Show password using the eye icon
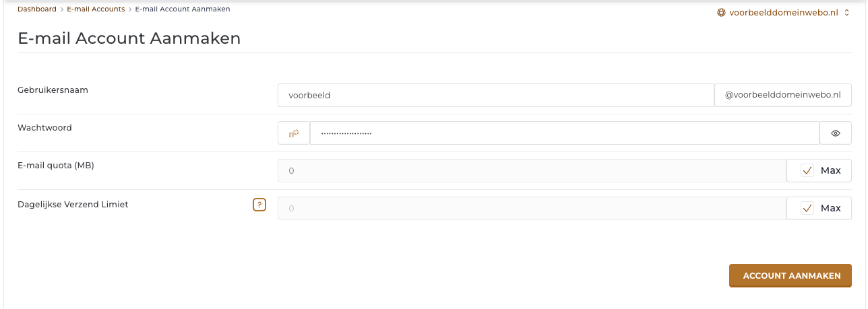 pyautogui.click(x=836, y=133)
